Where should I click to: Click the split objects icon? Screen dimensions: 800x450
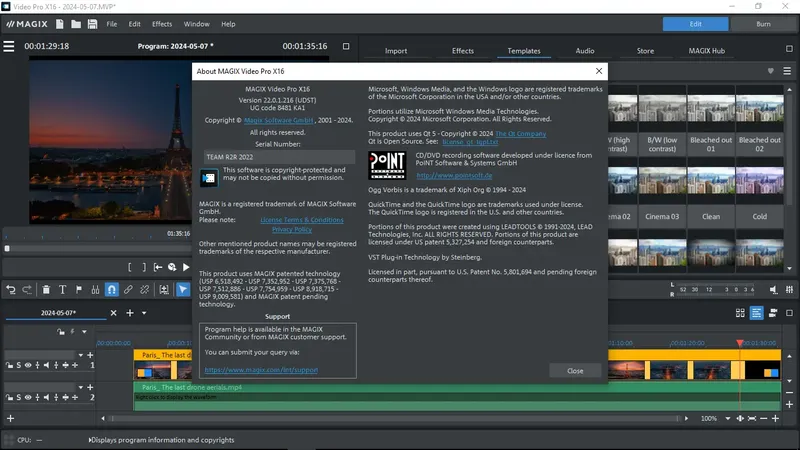[x=95, y=290]
